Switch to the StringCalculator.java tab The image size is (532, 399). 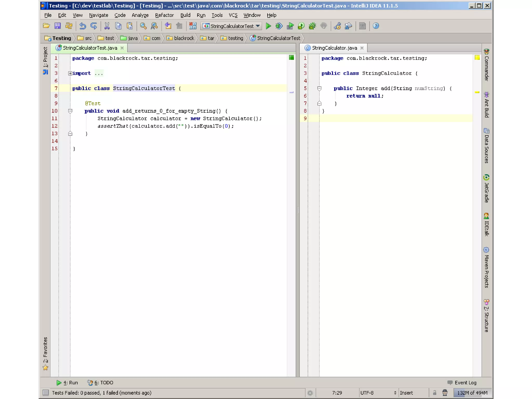334,48
